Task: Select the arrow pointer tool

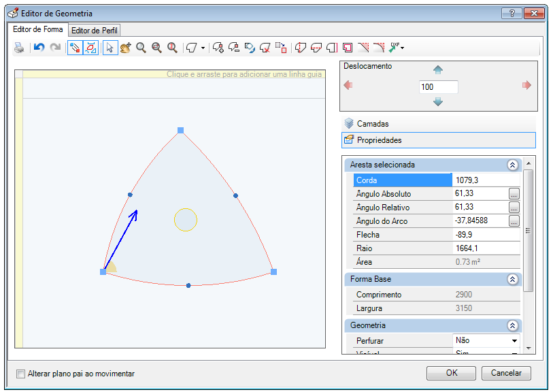Action: 110,48
